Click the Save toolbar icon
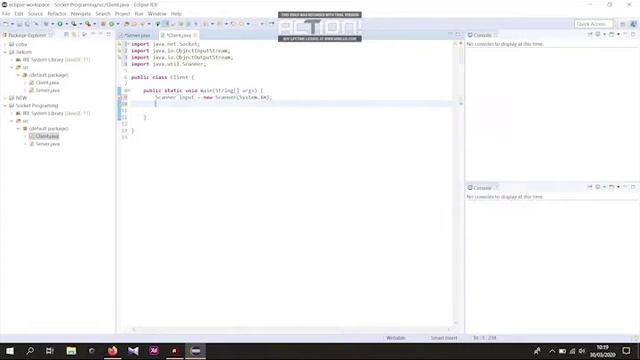The width and height of the screenshot is (640, 360). click(x=19, y=24)
